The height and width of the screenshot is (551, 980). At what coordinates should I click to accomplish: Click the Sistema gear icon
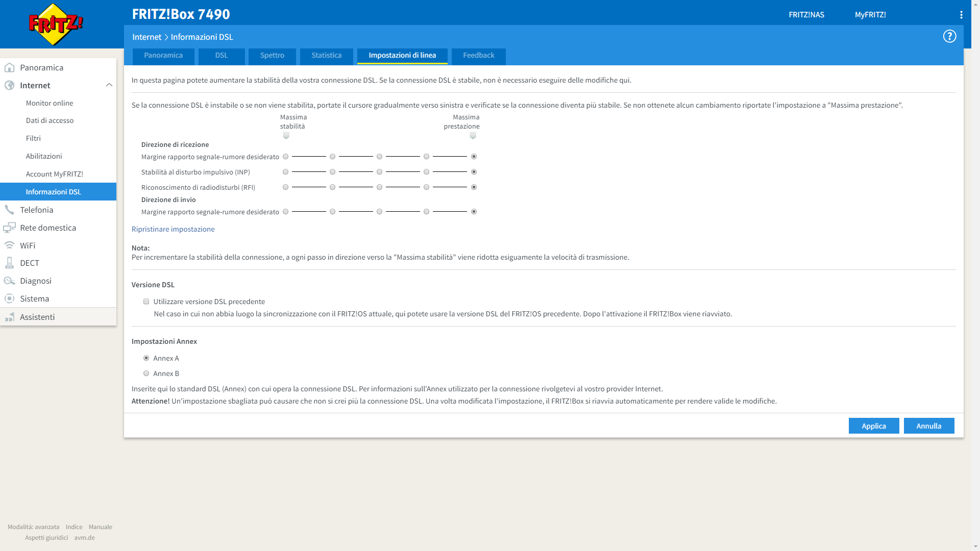pos(9,298)
